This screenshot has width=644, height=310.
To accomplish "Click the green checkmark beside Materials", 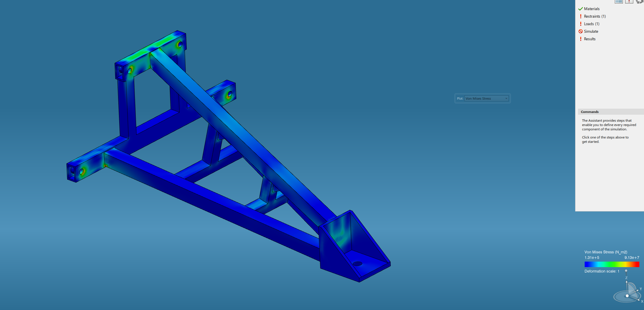I will [580, 9].
